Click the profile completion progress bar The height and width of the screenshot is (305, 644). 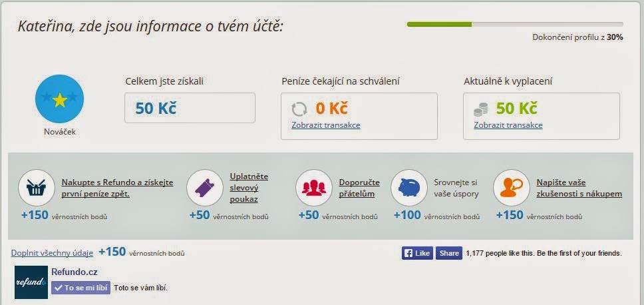coord(515,24)
